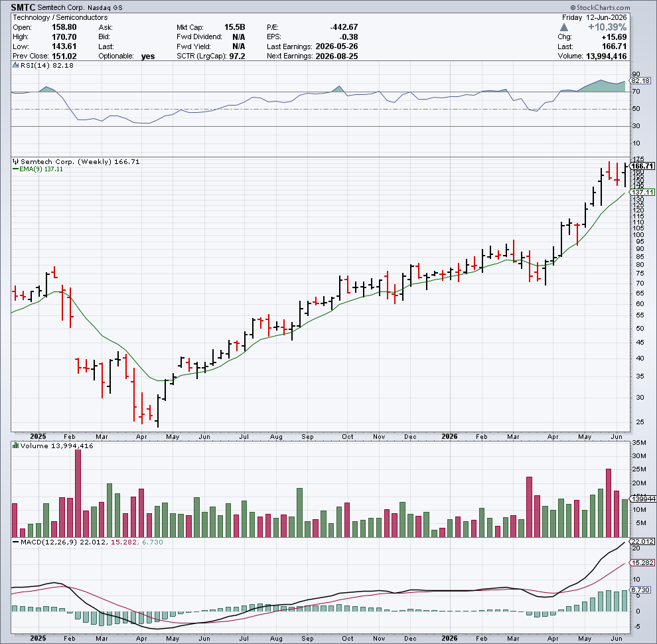Click the Low value 143.61
Image resolution: width=657 pixels, height=644 pixels.
(64, 46)
